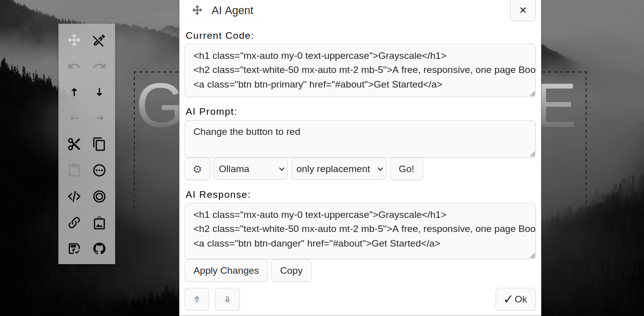
Task: Click the image insert icon
Action: [99, 222]
